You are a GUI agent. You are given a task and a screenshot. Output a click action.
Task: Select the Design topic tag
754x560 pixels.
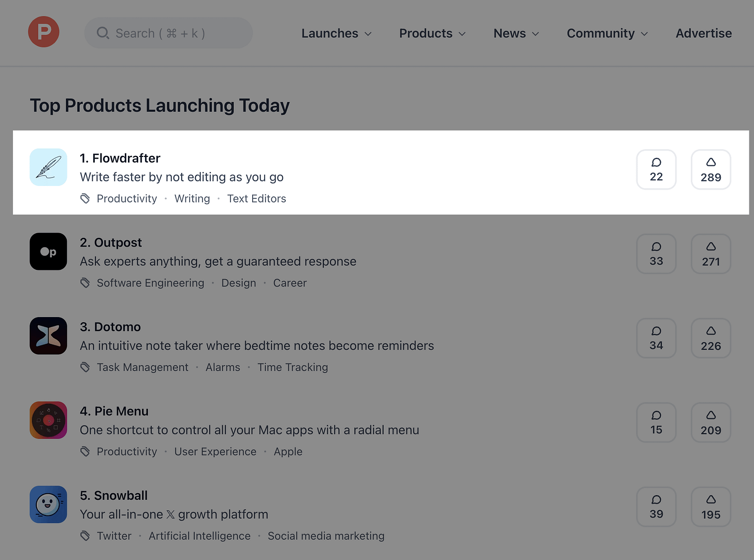tap(239, 283)
